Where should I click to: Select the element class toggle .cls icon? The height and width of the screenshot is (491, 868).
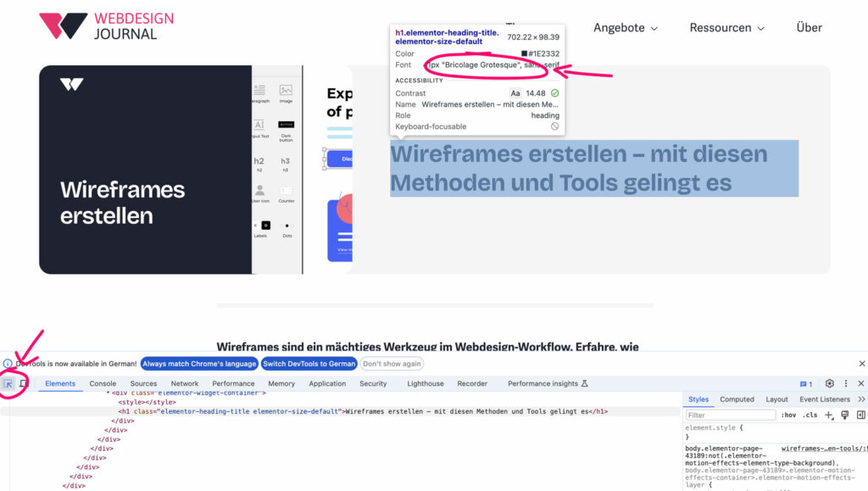coord(810,415)
